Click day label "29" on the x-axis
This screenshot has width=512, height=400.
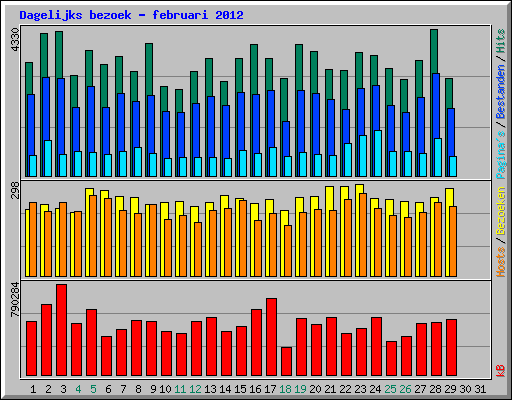coord(450,389)
